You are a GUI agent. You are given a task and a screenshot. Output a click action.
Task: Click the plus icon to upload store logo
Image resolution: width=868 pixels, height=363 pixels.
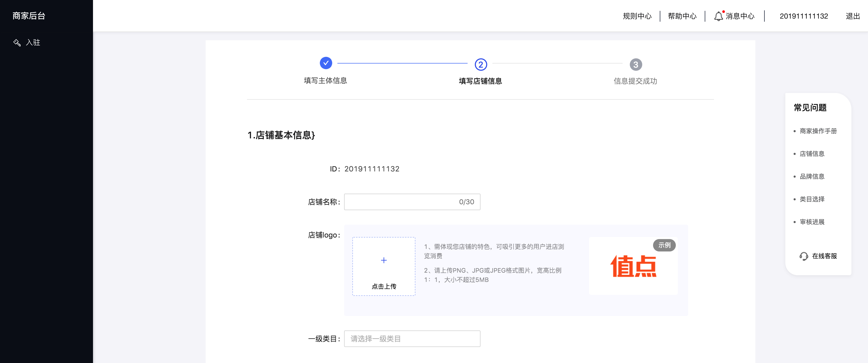point(383,260)
